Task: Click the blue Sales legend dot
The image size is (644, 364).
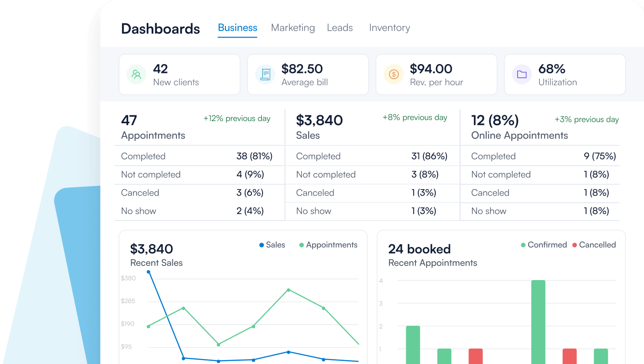Action: (262, 245)
